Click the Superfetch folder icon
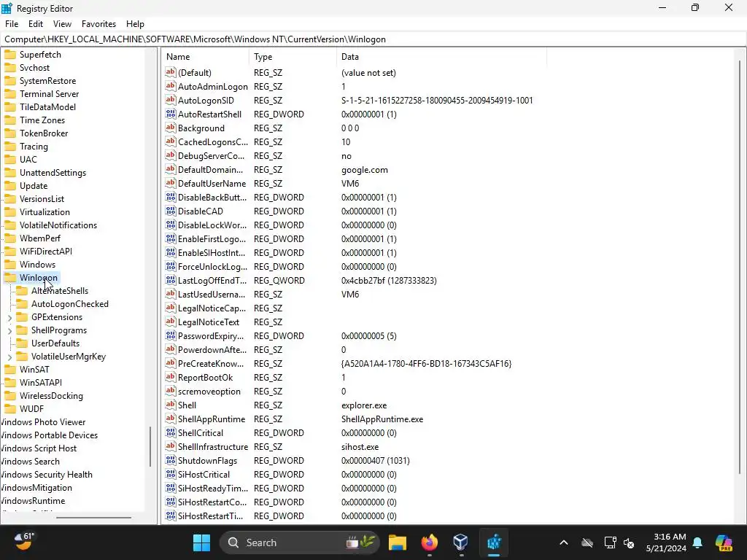Screen dimensions: 747x560 pyautogui.click(x=10, y=54)
